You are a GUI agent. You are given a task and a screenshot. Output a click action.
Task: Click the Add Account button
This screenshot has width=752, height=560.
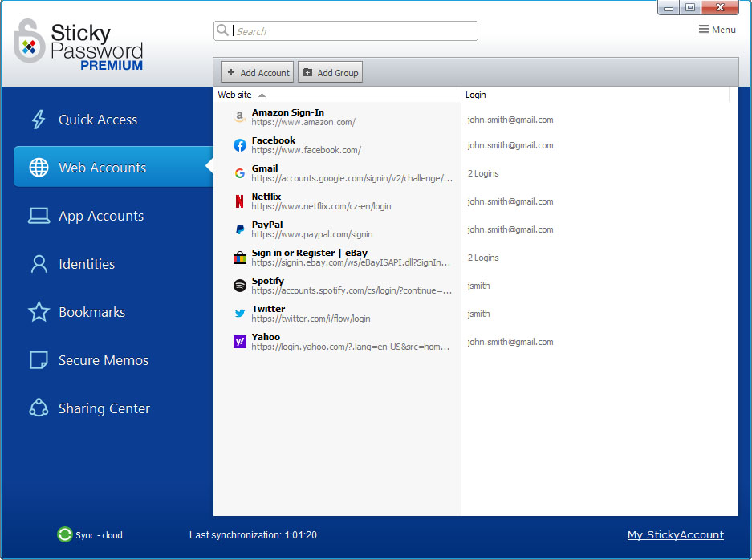coord(257,72)
